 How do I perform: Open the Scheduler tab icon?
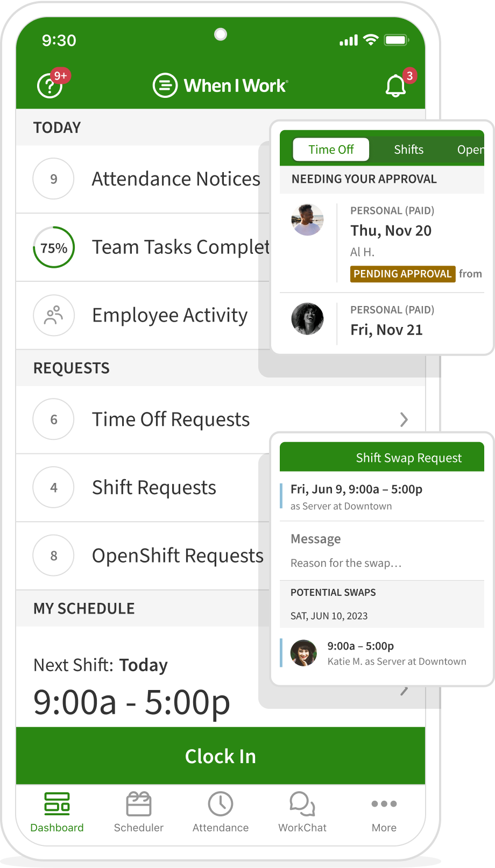coord(138,804)
